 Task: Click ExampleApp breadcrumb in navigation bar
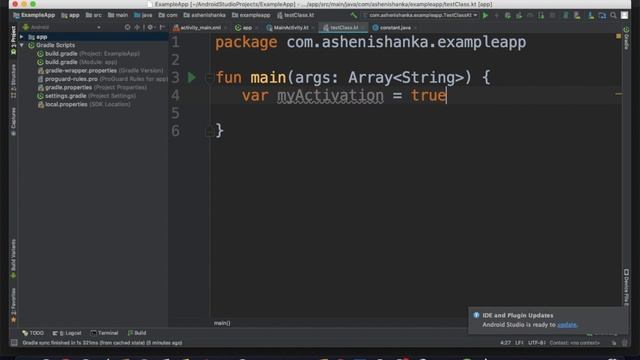tap(34, 16)
